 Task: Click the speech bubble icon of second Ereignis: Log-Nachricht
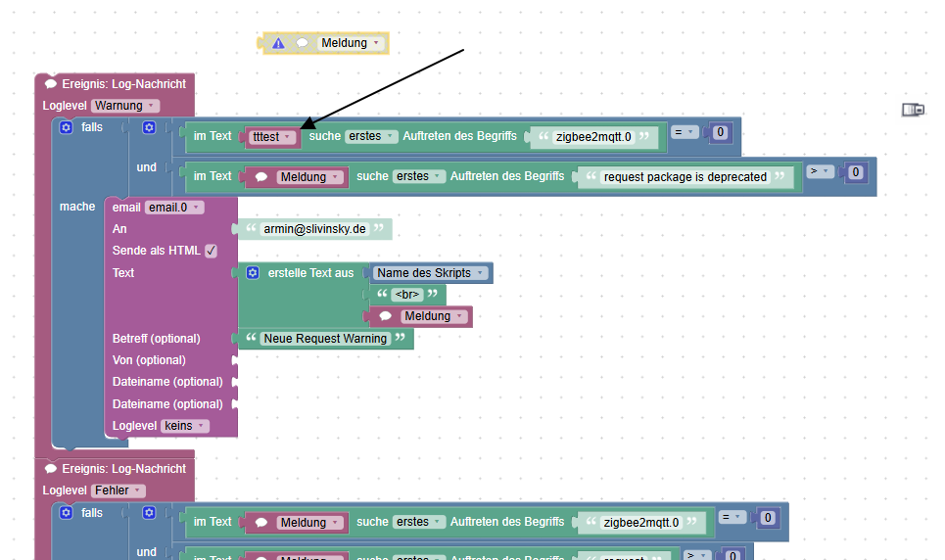click(x=51, y=468)
